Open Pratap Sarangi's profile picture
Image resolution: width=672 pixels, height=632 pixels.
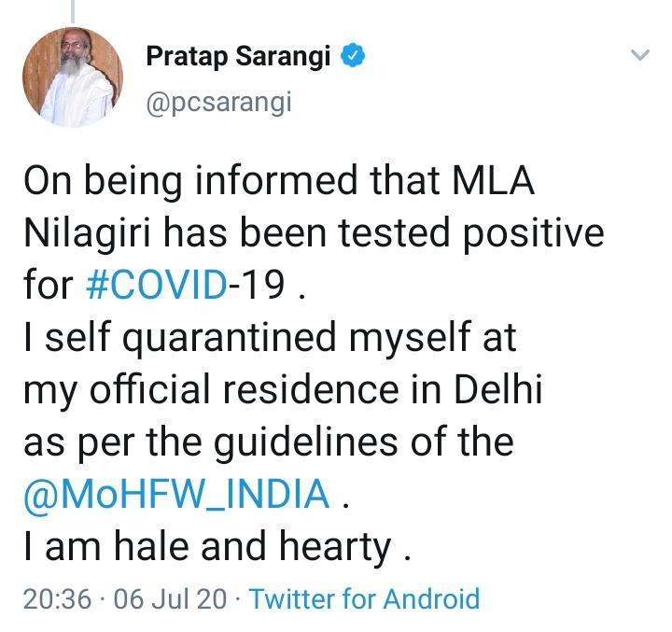pos(73,77)
